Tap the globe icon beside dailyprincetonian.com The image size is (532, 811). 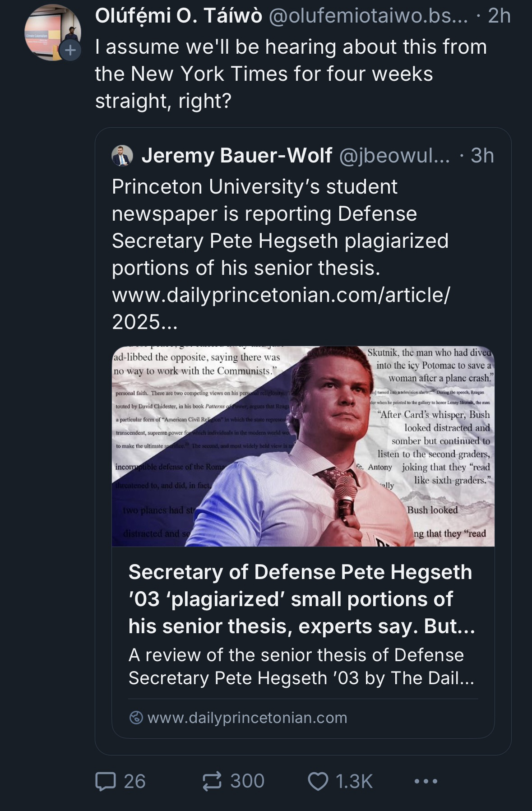(136, 718)
